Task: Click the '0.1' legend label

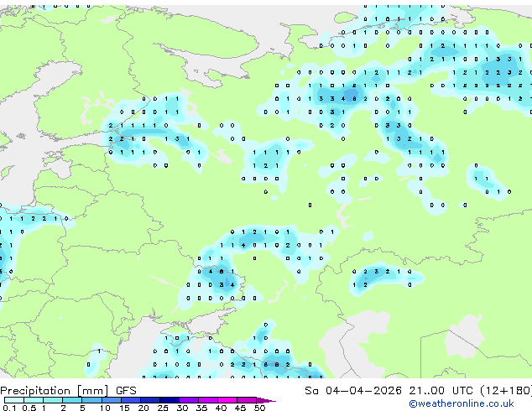Action: click(9, 408)
